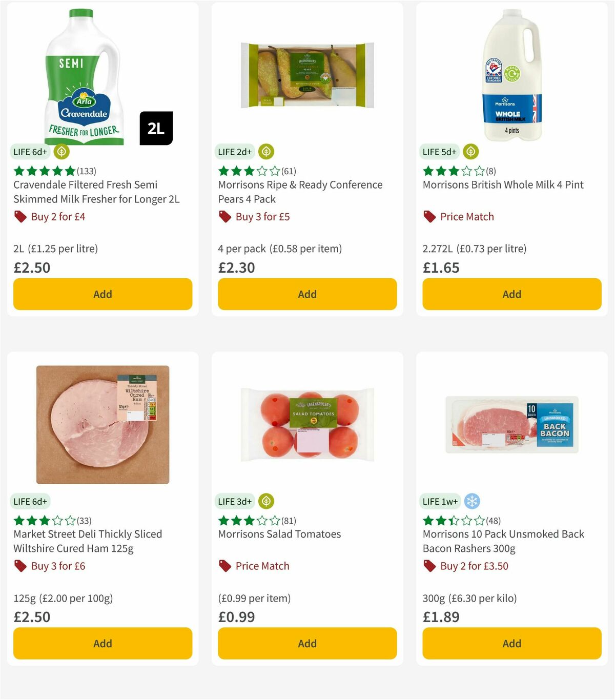Click the snowflake frozen icon on Back Bacon

[471, 501]
